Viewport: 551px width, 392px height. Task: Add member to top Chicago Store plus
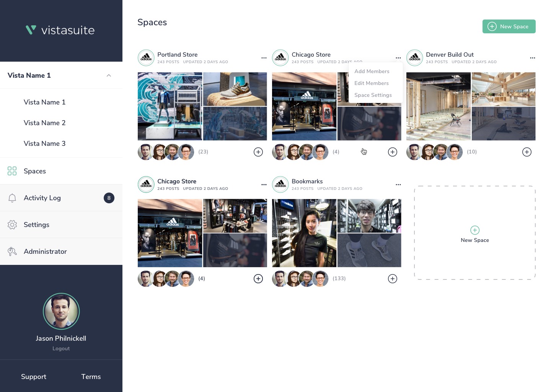click(393, 152)
